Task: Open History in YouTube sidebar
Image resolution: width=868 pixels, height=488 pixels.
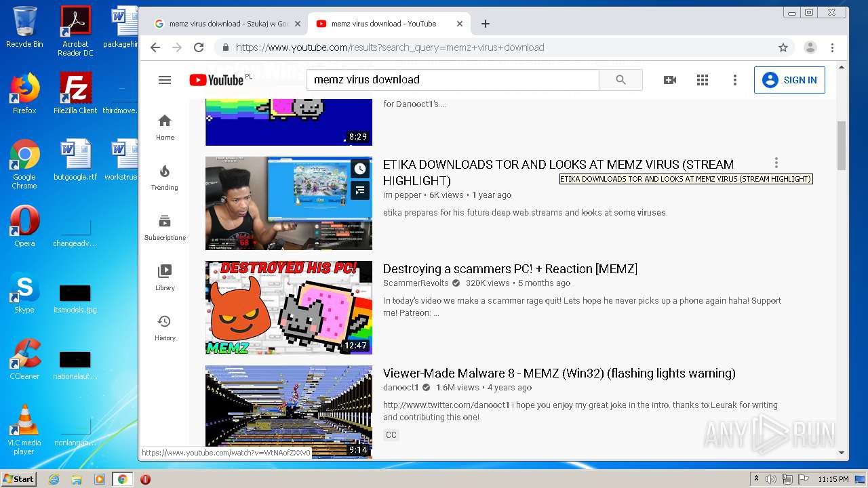Action: point(165,327)
